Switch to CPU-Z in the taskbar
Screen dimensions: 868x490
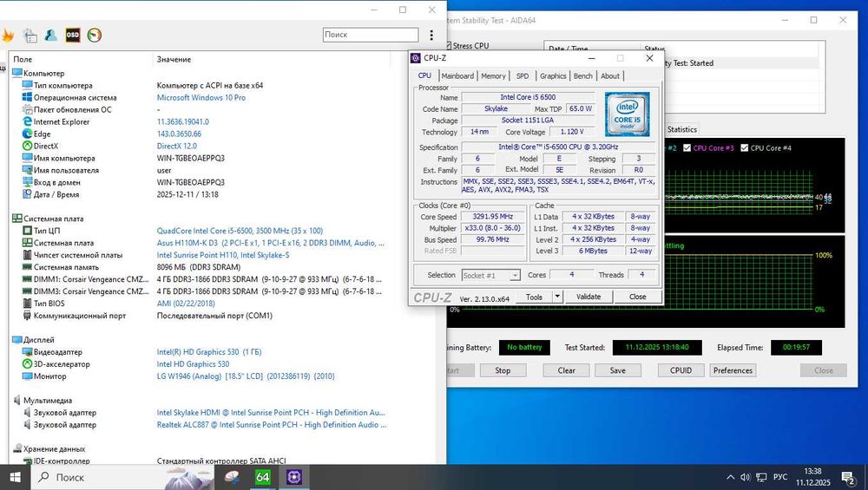(x=294, y=477)
